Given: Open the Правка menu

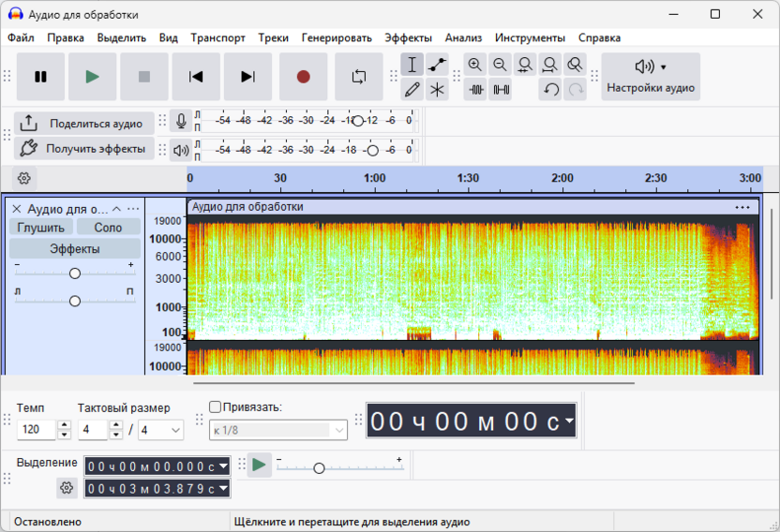Looking at the screenshot, I should (66, 37).
